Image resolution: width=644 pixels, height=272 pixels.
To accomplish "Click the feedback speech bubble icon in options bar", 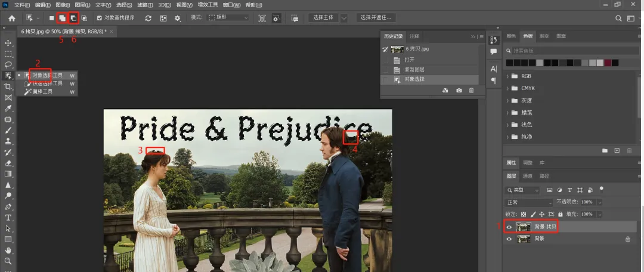I will [295, 18].
